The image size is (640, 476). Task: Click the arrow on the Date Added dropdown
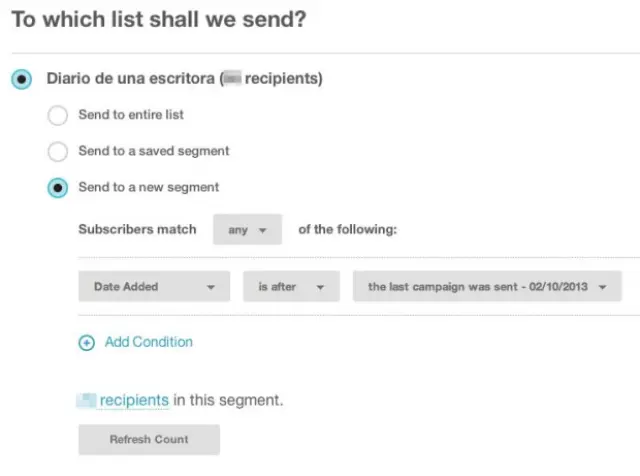click(x=211, y=287)
